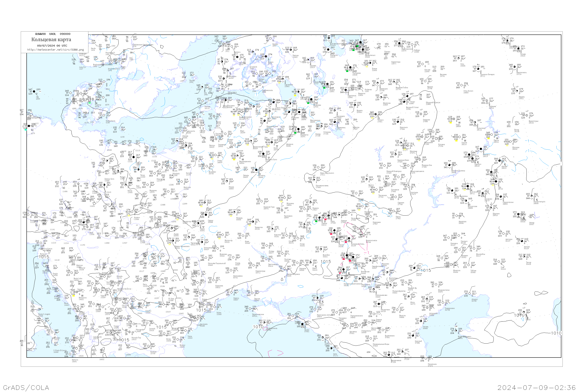The height and width of the screenshot is (392, 588).
Task: Click the 2024-07-09-02:36 timestamp
Action: click(536, 387)
